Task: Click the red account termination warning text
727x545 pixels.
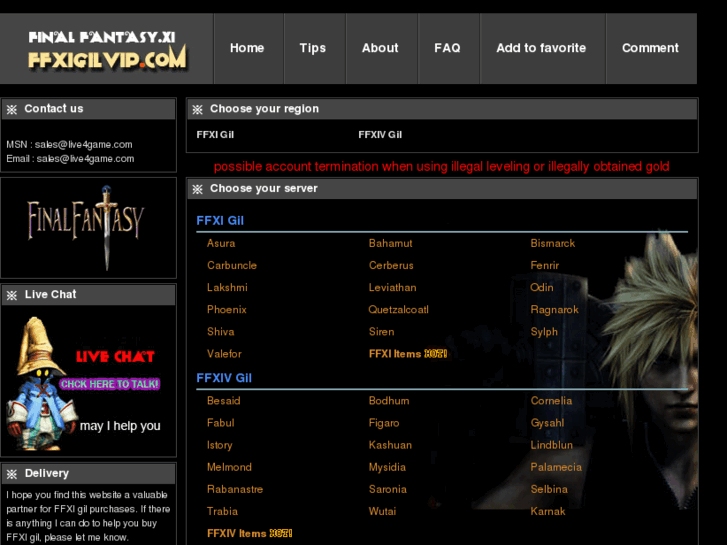Action: [441, 167]
